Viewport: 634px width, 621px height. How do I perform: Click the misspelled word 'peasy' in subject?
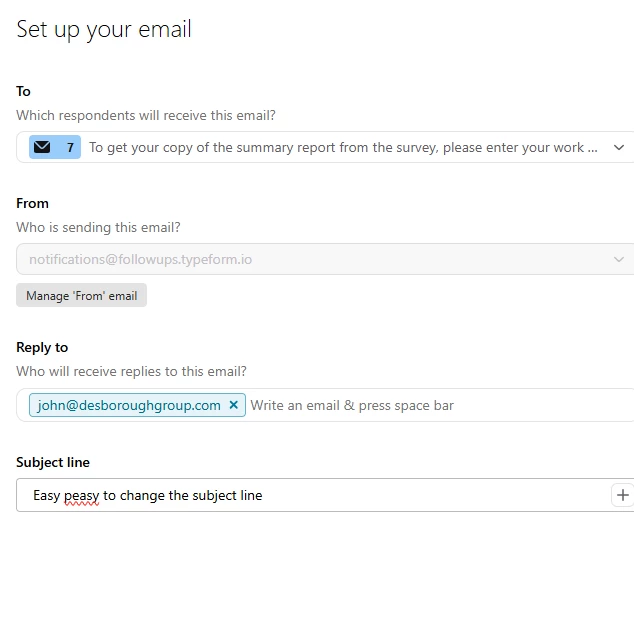pos(81,495)
